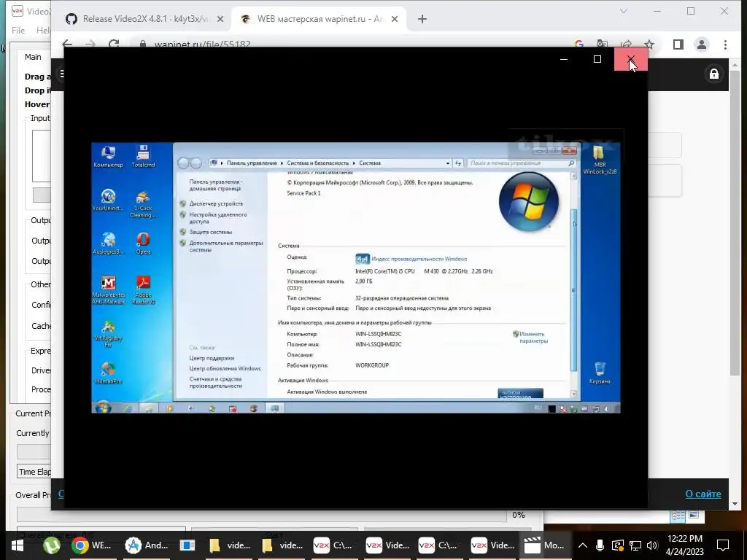Bookmark this page with the star
This screenshot has height=560, width=747.
(x=649, y=44)
